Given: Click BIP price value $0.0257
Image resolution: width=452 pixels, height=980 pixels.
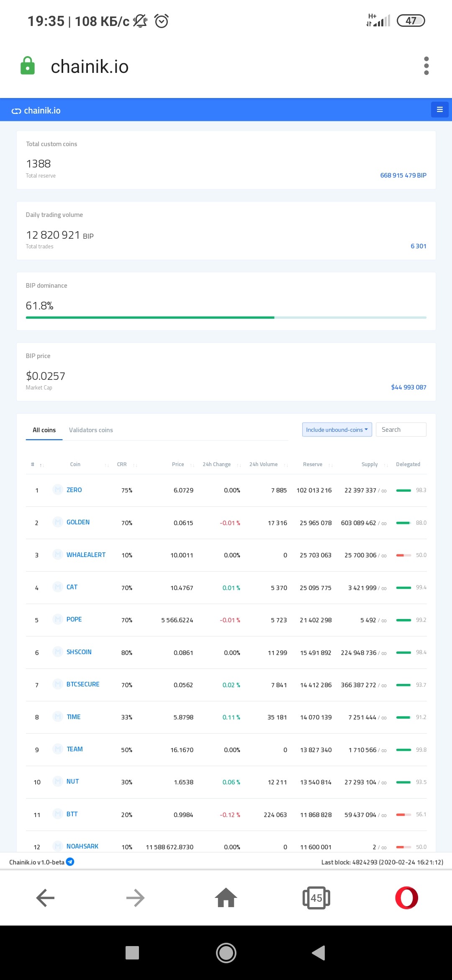Looking at the screenshot, I should click(x=46, y=376).
